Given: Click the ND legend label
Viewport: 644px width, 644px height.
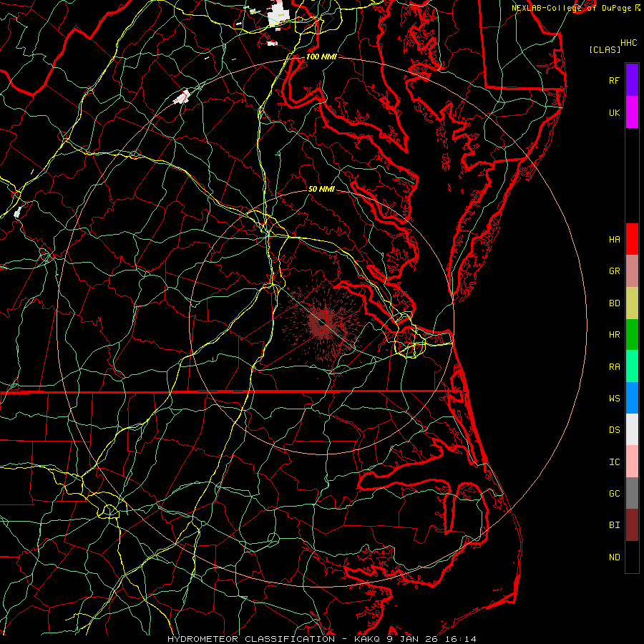Looking at the screenshot, I should [614, 557].
